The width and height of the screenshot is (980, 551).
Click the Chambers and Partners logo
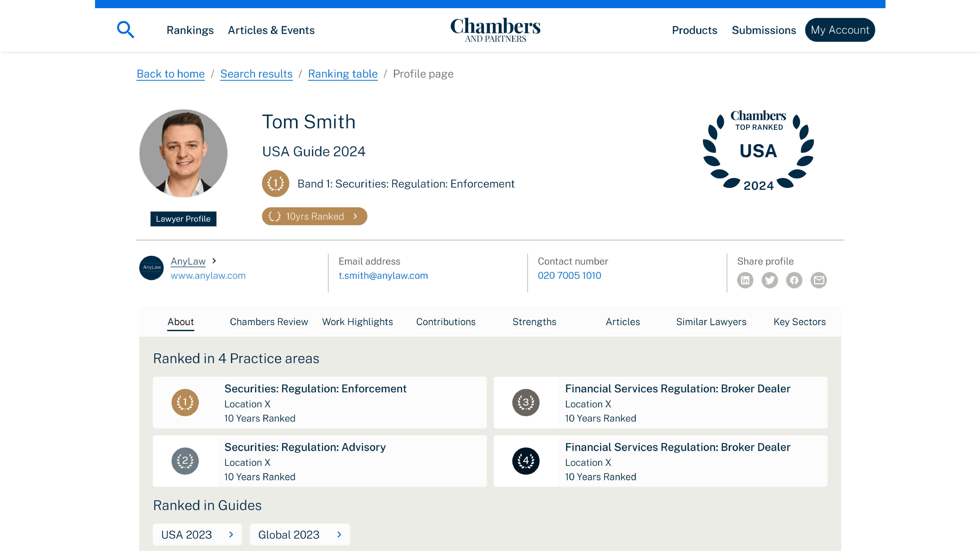495,30
